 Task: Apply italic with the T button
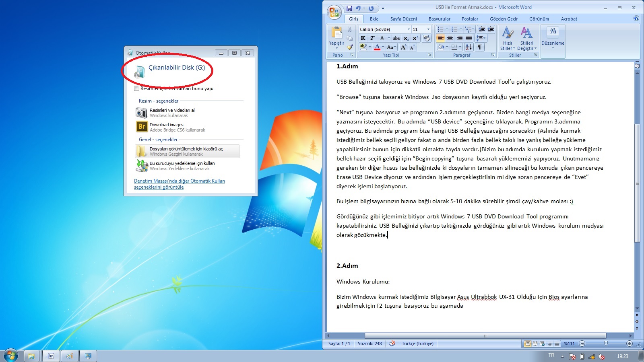[x=372, y=38]
